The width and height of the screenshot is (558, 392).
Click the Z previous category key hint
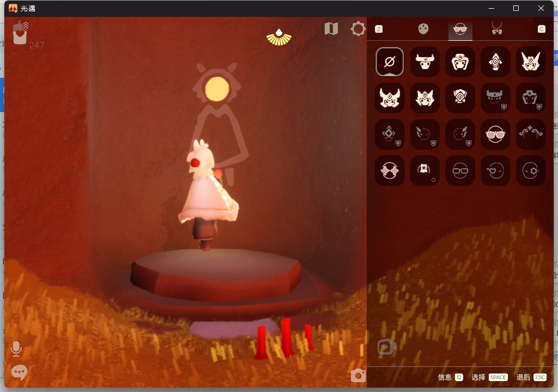[x=379, y=29]
